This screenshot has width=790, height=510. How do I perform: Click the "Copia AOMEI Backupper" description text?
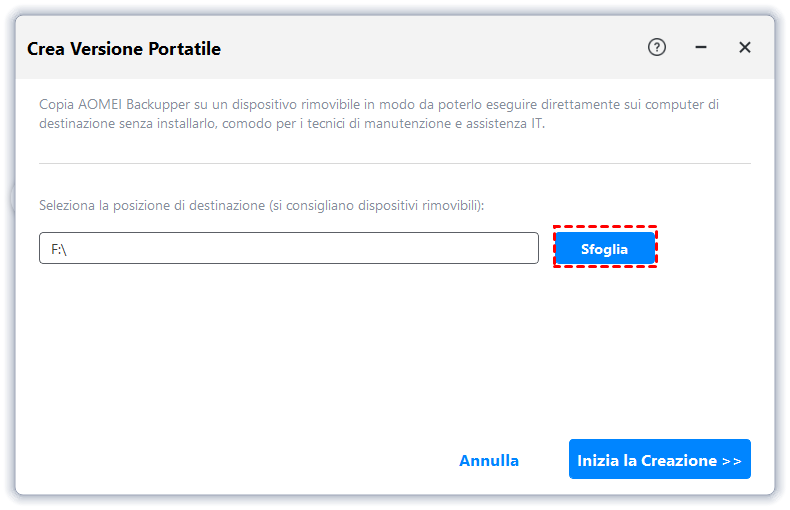(110, 104)
